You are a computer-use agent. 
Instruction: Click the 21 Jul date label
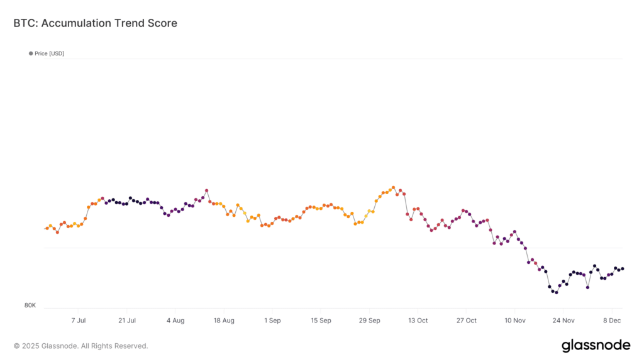(x=127, y=321)
